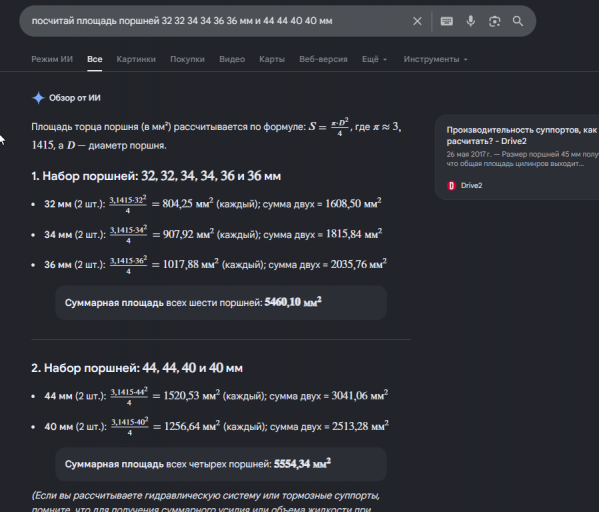Select the Все tab
This screenshot has height=512, width=599.
(94, 59)
